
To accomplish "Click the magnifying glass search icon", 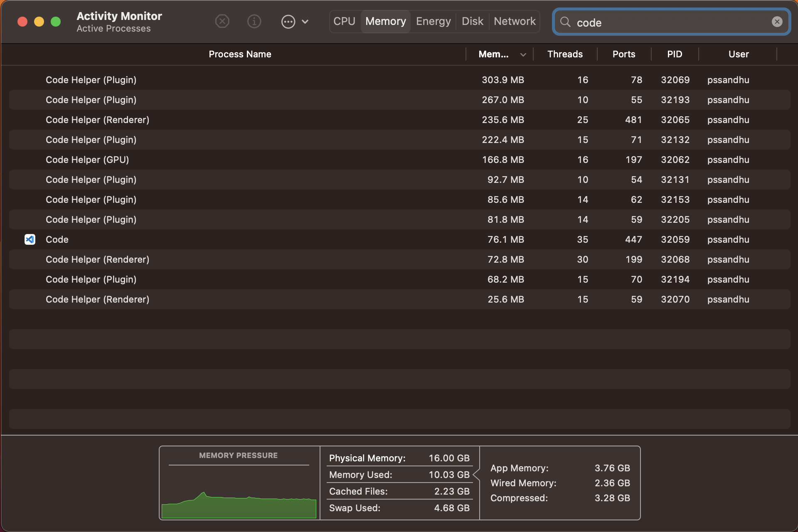I will pyautogui.click(x=565, y=22).
